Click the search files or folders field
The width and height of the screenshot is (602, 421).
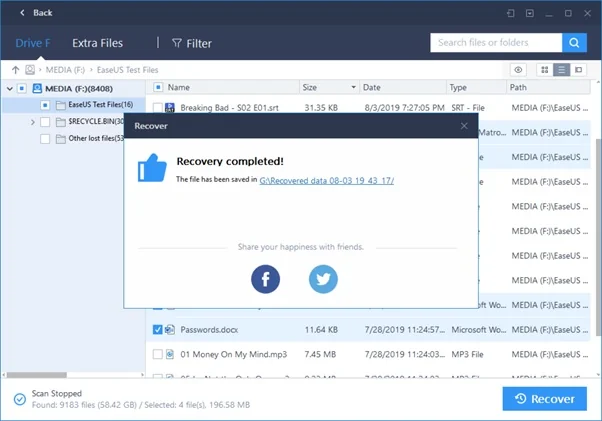pyautogui.click(x=496, y=43)
